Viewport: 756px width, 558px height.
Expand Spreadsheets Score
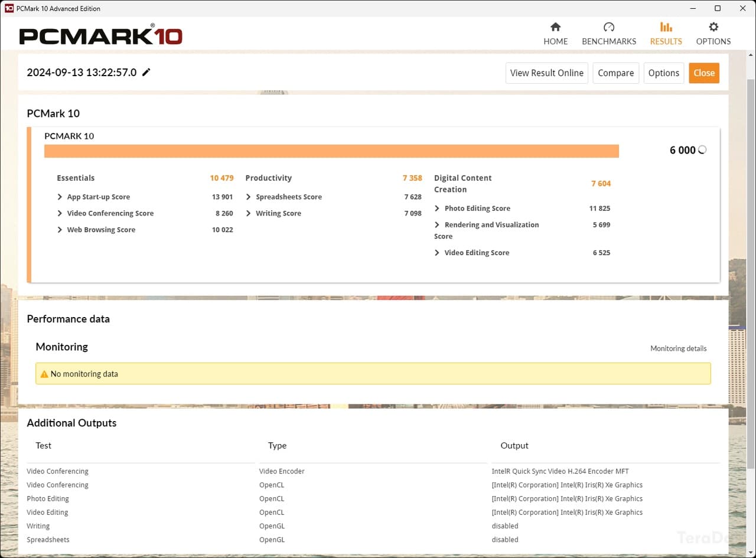point(249,197)
